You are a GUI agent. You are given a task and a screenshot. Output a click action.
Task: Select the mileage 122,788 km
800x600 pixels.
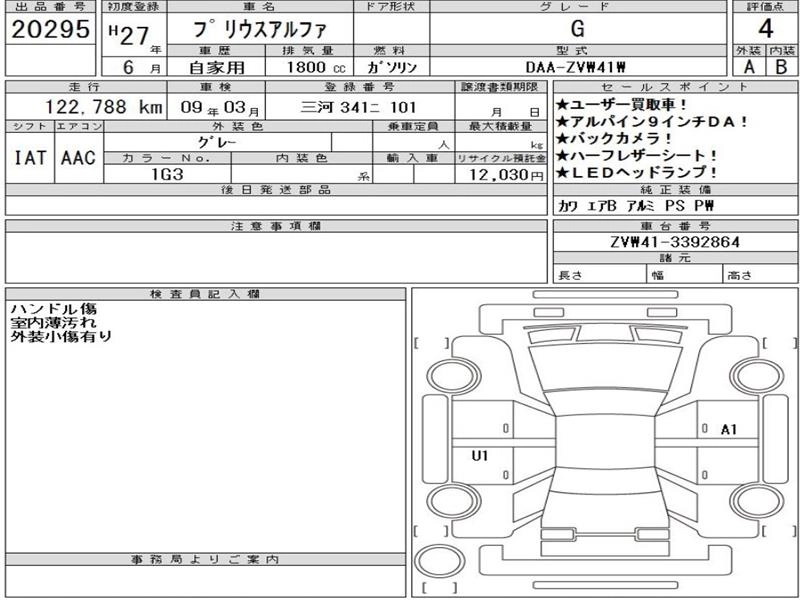pos(104,107)
